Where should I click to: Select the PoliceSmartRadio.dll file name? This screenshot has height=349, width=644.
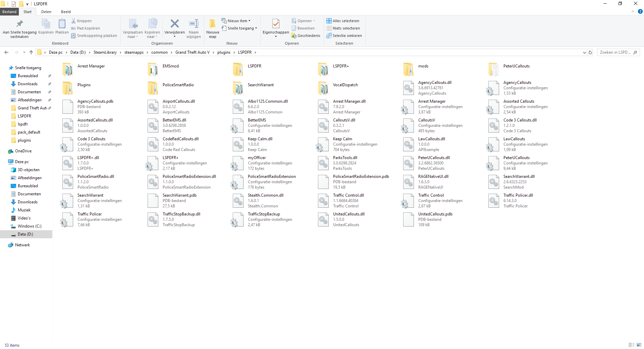(96, 177)
